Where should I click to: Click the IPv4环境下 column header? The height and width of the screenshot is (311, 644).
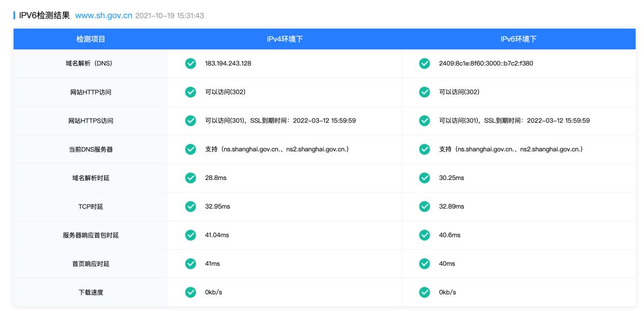[x=285, y=39]
